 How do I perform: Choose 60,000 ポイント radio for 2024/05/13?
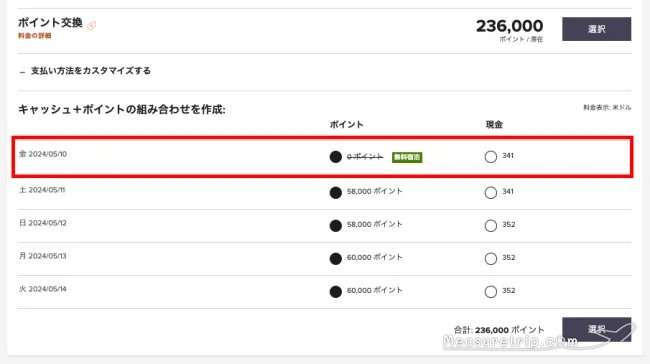click(336, 259)
